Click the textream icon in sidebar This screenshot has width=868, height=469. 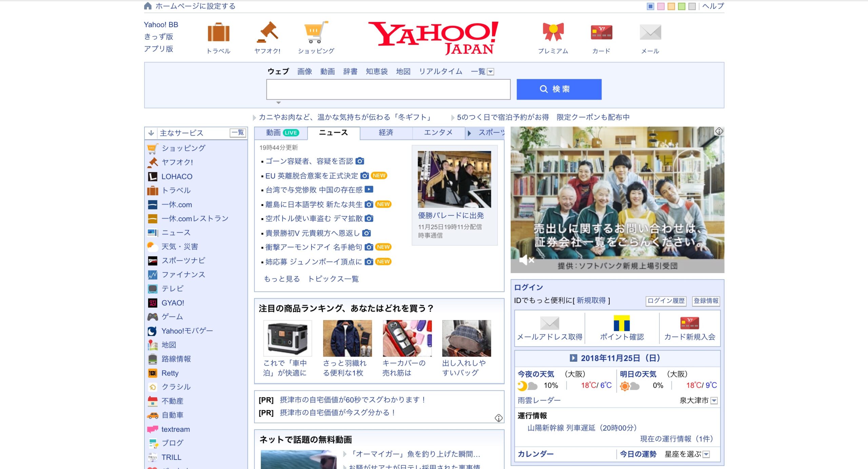coord(153,429)
